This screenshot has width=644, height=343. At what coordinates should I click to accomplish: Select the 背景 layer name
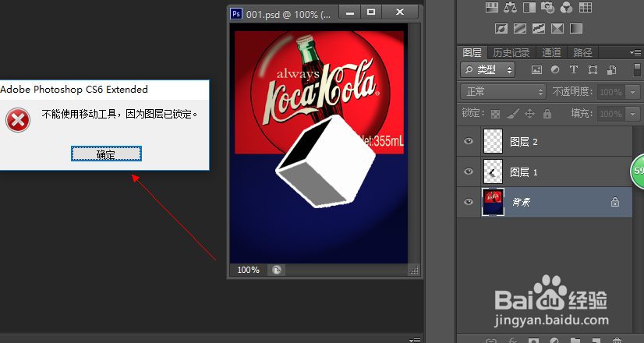click(x=521, y=202)
